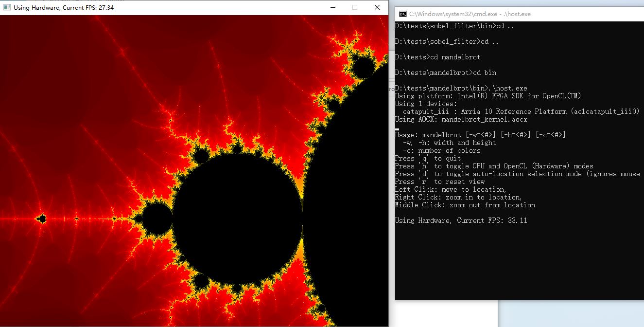Viewport: 644px width, 327px height.
Task: Close the Mandelbrot viewer window
Action: [377, 7]
